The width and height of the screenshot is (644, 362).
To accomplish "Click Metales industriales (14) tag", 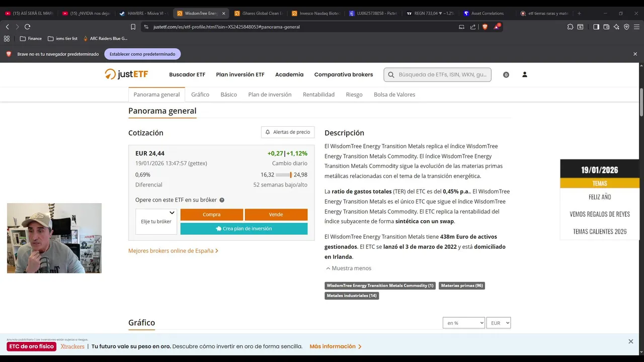I will coord(352,296).
